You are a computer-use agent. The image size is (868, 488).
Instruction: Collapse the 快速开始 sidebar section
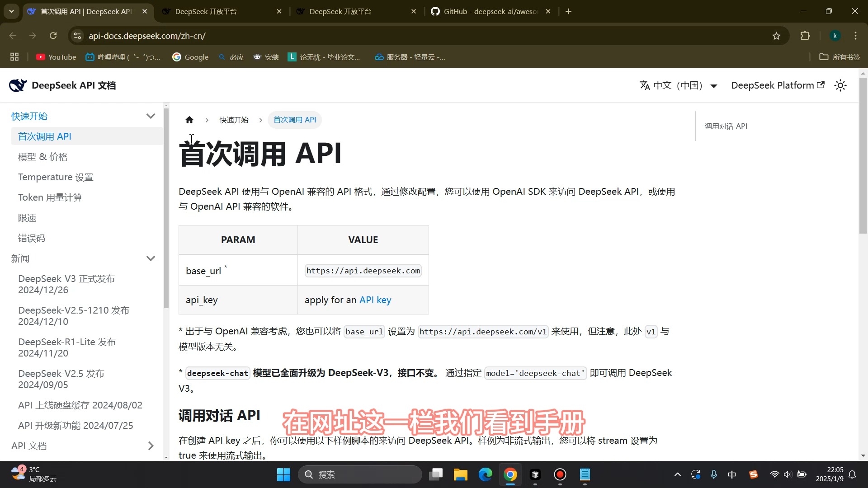pos(151,116)
